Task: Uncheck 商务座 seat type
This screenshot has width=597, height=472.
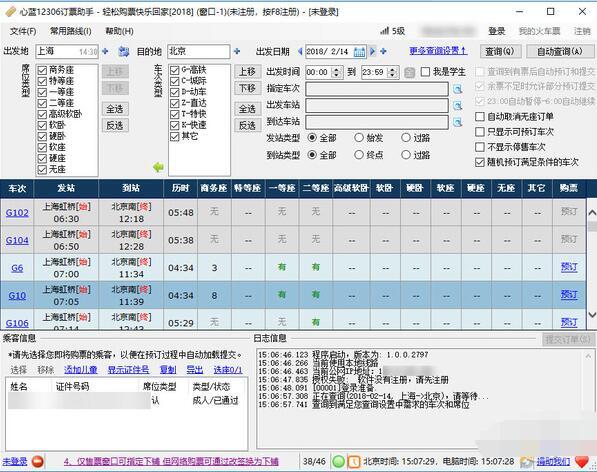Action: [42, 70]
